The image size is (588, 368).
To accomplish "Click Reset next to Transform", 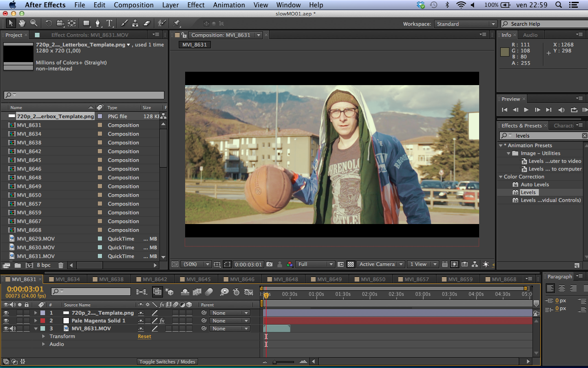I will coord(144,336).
